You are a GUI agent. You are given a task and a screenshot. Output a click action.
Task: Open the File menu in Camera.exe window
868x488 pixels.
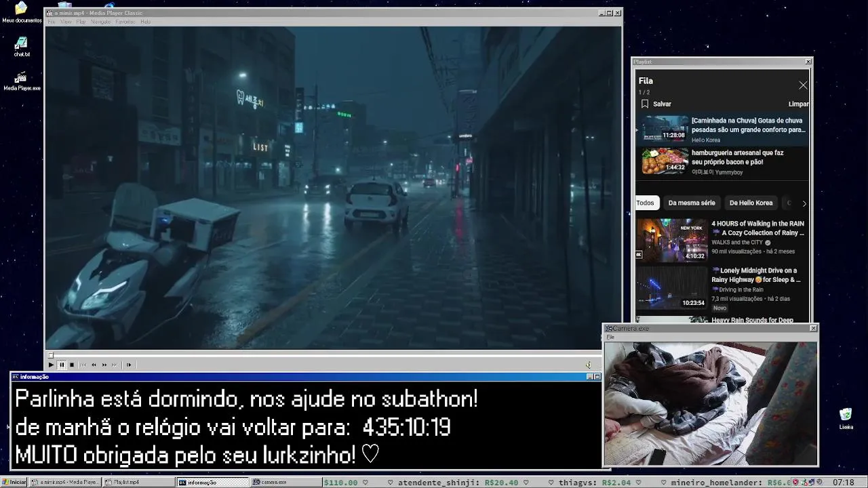pyautogui.click(x=610, y=337)
